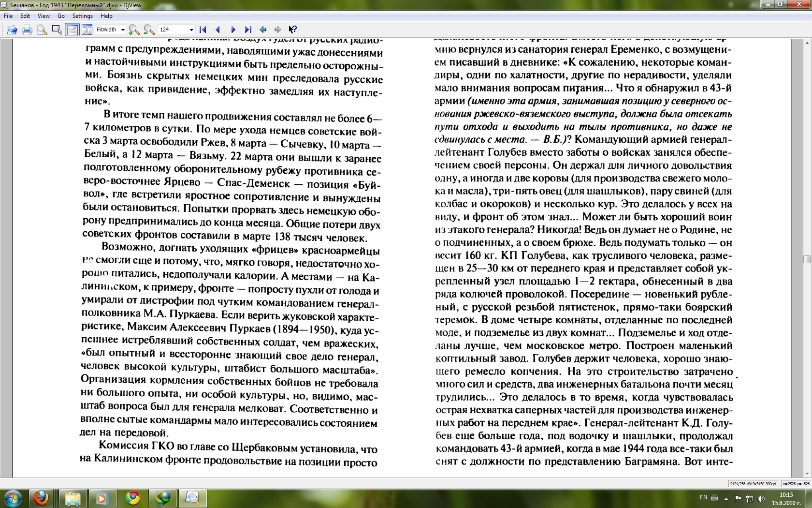Activate the rectangle Select tool
This screenshot has height=508, width=812.
point(57,30)
